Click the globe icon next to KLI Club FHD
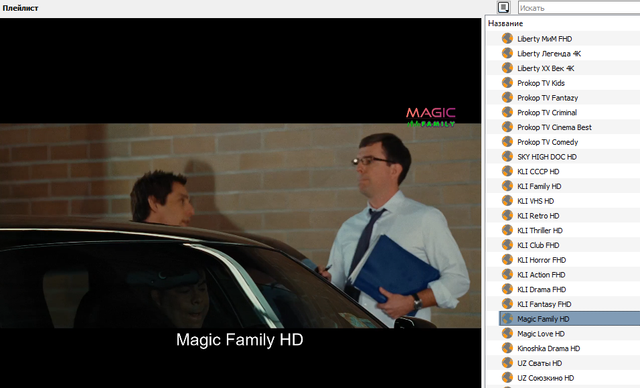The height and width of the screenshot is (388, 640). (x=507, y=244)
